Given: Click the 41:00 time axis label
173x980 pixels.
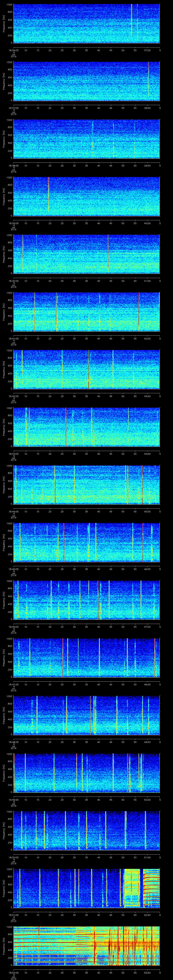Looking at the screenshot, I should click(147, 281).
